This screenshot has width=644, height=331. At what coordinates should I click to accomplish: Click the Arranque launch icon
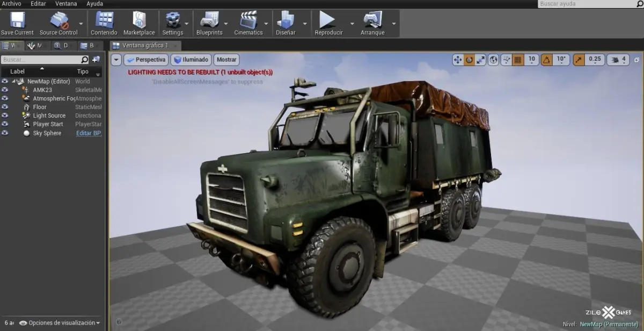[372, 20]
